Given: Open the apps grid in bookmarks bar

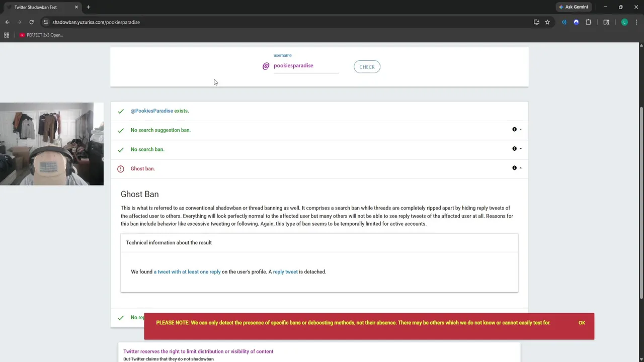Looking at the screenshot, I should pos(7,35).
